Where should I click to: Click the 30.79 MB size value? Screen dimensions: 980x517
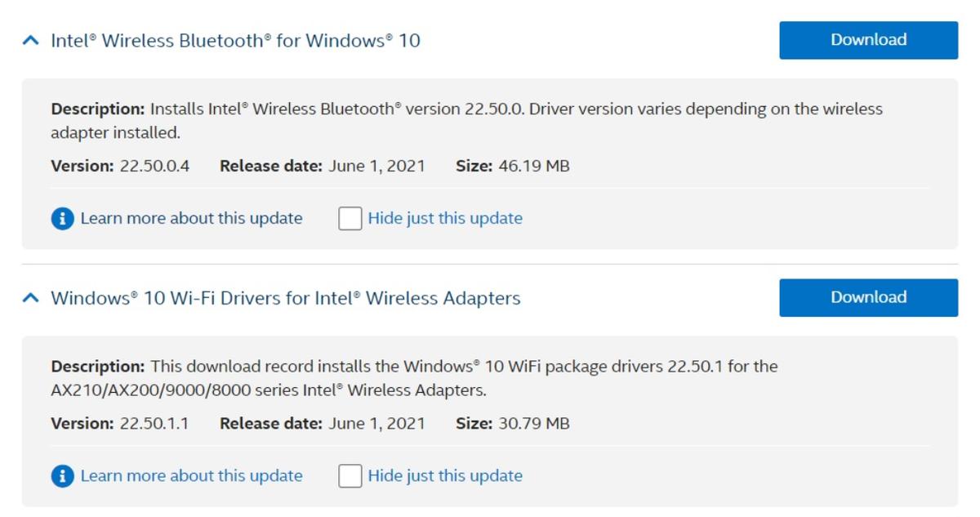[x=533, y=424]
